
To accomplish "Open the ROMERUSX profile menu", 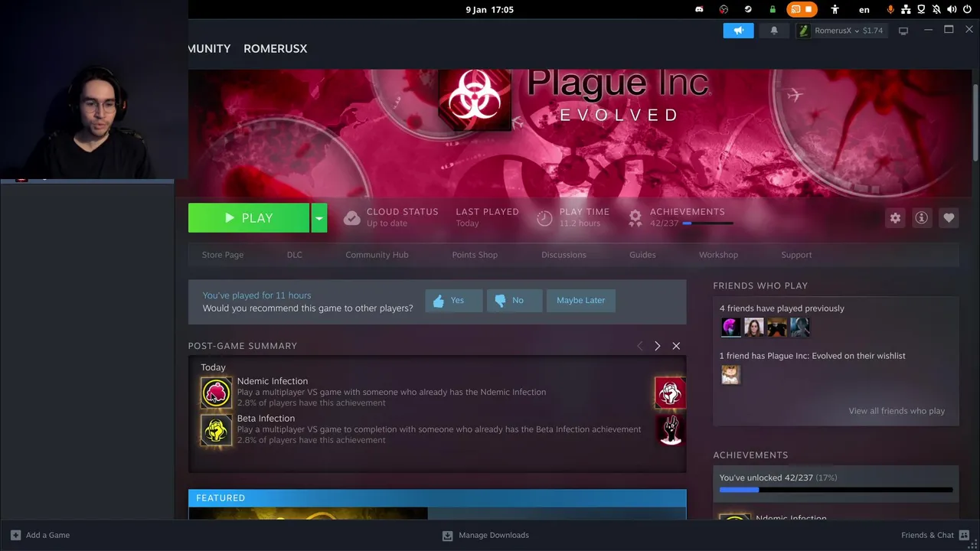I will (x=275, y=48).
